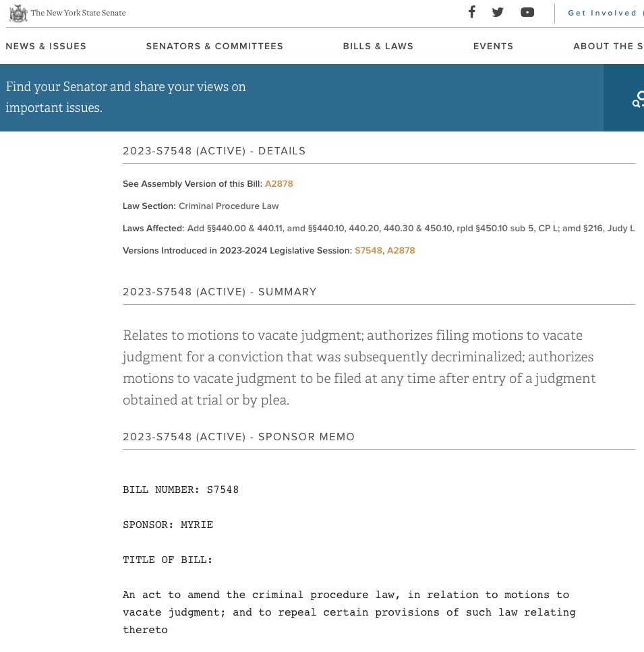The width and height of the screenshot is (644, 652).
Task: Select Bills & Laws in navigation
Action: pyautogui.click(x=378, y=47)
